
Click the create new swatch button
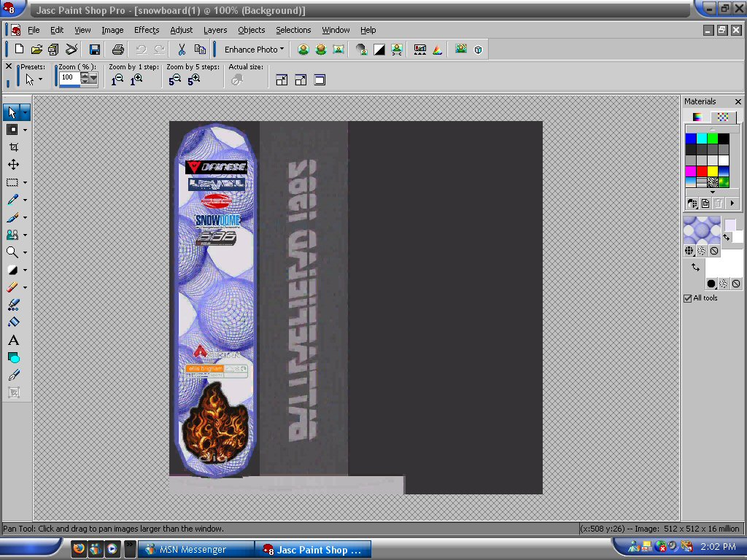tap(705, 203)
